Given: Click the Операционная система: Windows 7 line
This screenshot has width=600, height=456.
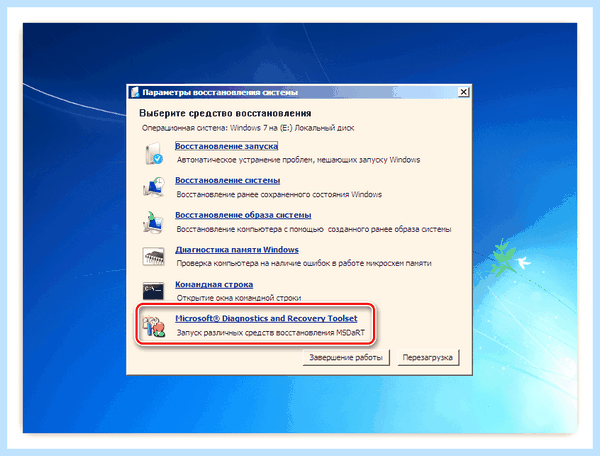Looking at the screenshot, I should point(248,128).
